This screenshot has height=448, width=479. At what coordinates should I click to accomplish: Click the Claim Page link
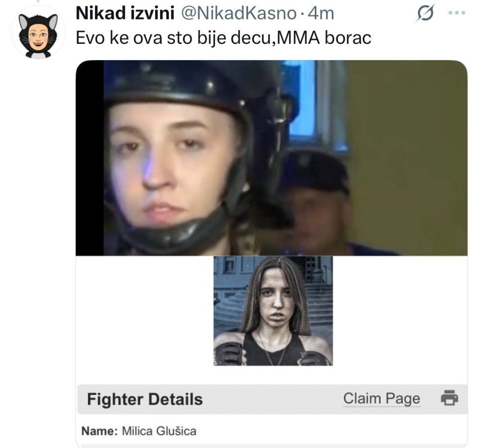coord(382,398)
